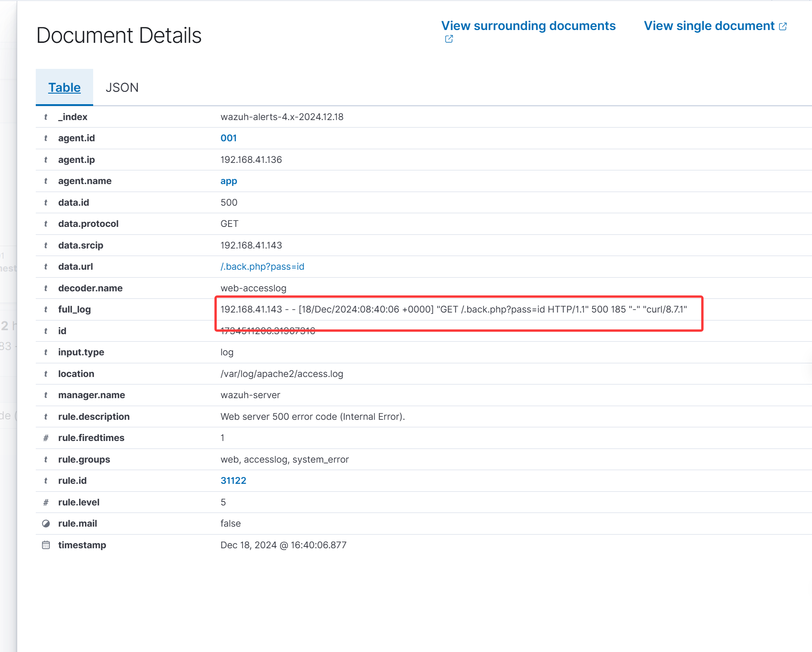Screen dimensions: 812x652
Task: Click the text-type icon for agent.id
Action: coord(45,138)
